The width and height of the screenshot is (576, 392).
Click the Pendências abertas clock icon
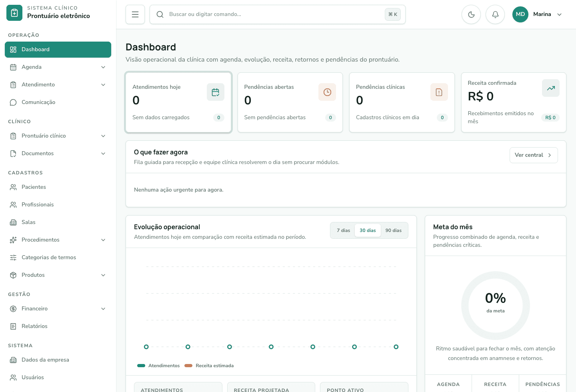coord(327,92)
